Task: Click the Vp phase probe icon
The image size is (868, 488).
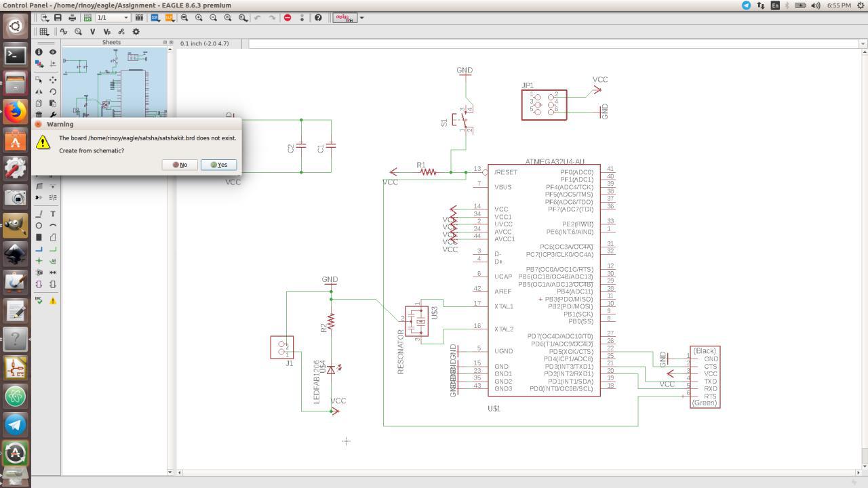Action: [x=107, y=31]
